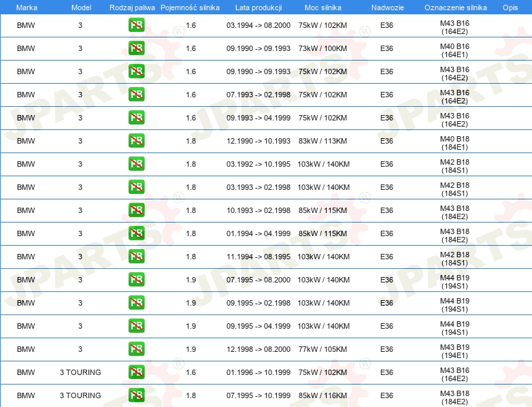Click fuel icon in 03.1993 -> 02.1998 row

[x=136, y=186]
